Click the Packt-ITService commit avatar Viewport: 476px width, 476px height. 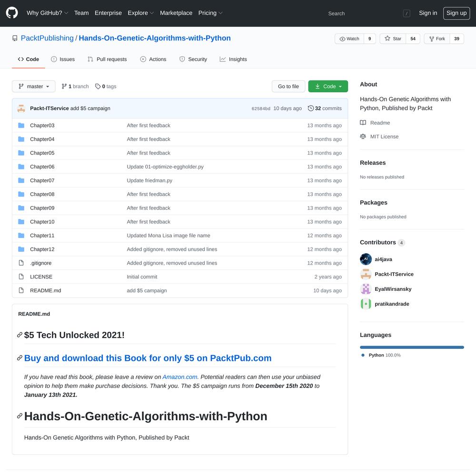21,109
